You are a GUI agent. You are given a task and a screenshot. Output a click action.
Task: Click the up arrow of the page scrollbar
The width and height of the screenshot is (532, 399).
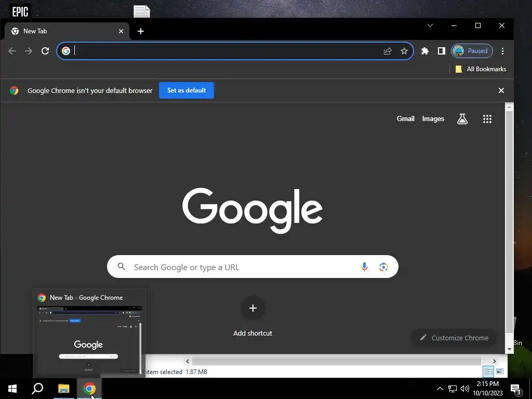pos(509,107)
